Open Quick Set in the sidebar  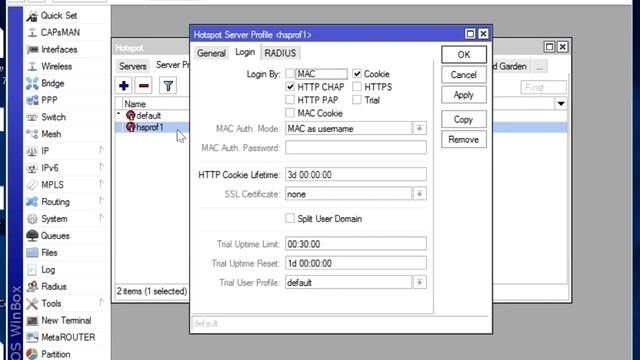pos(58,16)
